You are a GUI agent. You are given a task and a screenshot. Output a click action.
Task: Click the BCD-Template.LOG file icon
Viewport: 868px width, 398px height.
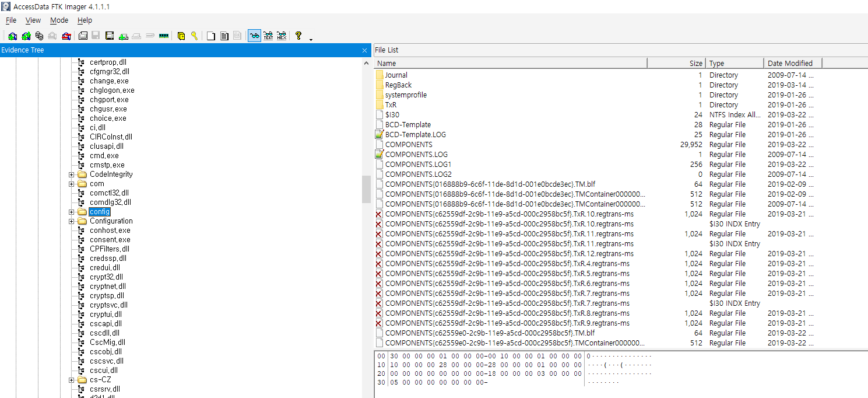(x=379, y=135)
